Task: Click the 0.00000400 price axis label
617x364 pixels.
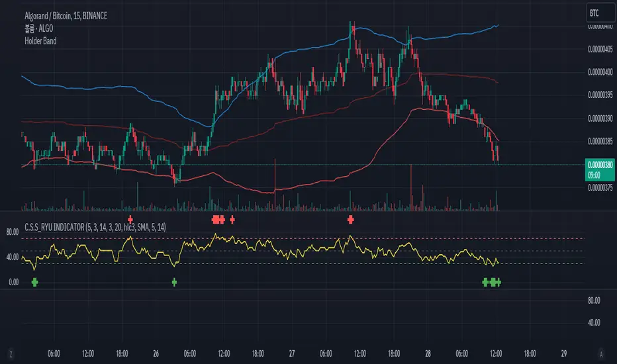Action: 600,72
